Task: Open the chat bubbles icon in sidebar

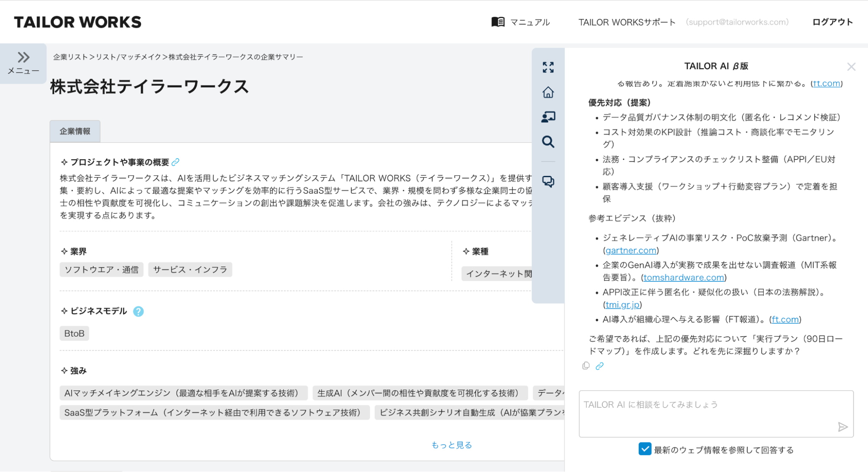Action: tap(548, 181)
